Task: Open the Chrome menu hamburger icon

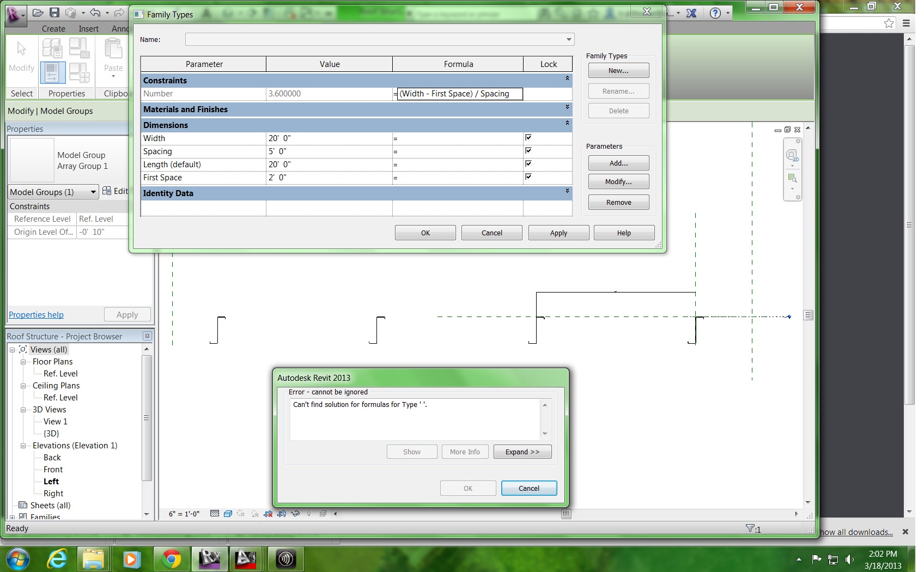Action: (906, 23)
